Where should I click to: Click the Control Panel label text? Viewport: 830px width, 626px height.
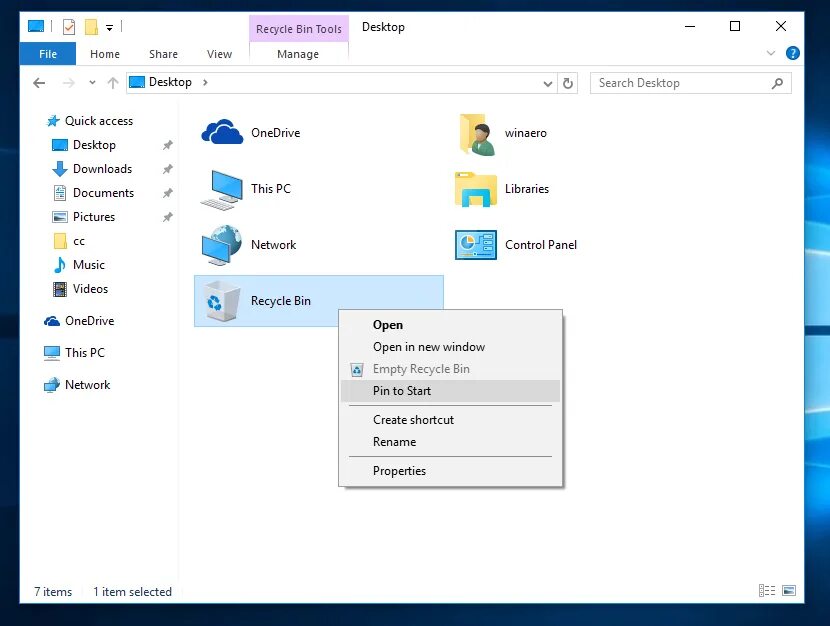540,245
